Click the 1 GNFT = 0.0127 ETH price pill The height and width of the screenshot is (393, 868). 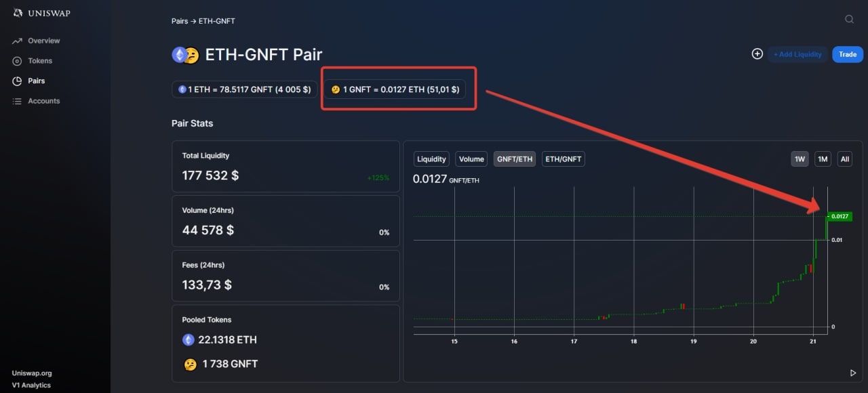(395, 89)
